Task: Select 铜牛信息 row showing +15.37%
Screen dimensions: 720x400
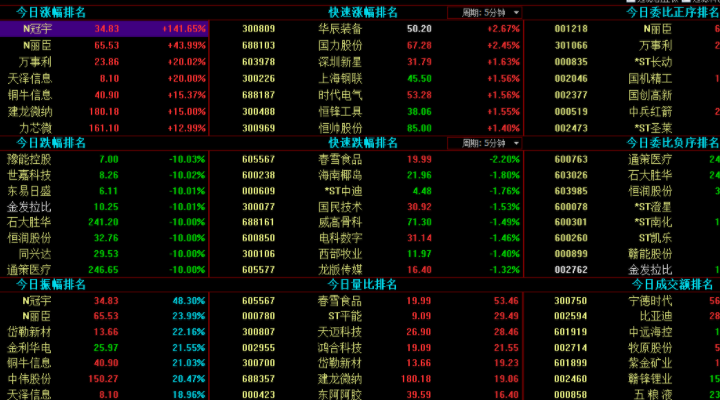Action: (x=104, y=95)
